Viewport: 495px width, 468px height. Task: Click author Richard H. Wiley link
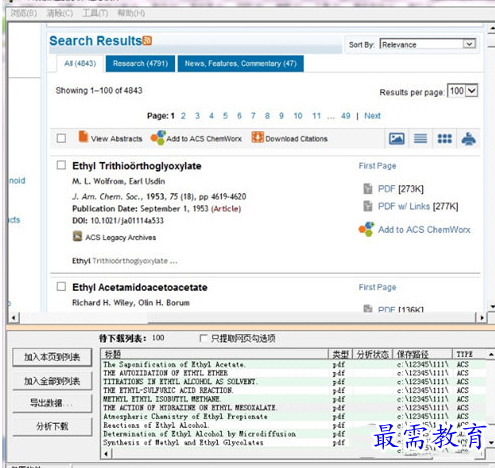(x=103, y=303)
